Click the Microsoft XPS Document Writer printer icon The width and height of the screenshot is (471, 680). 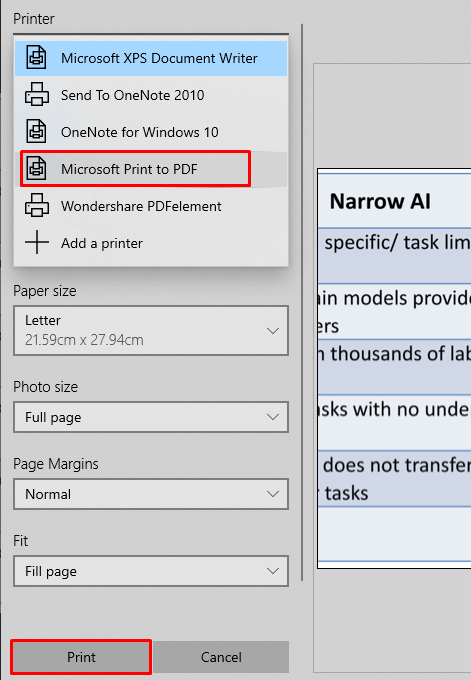pos(36,58)
